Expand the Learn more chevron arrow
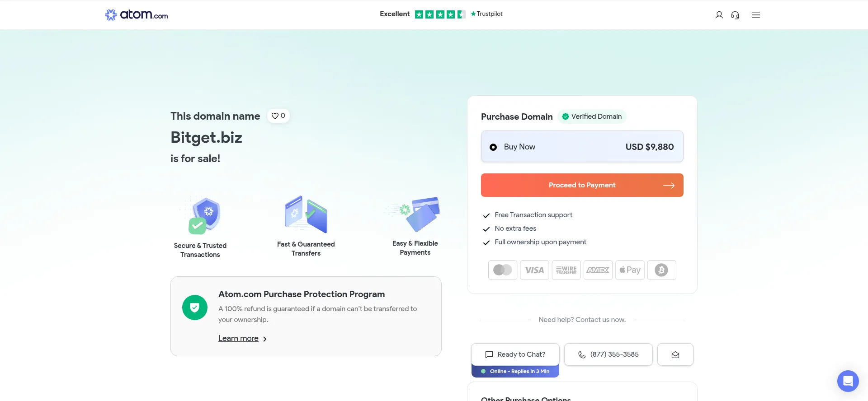This screenshot has height=401, width=868. 265,339
